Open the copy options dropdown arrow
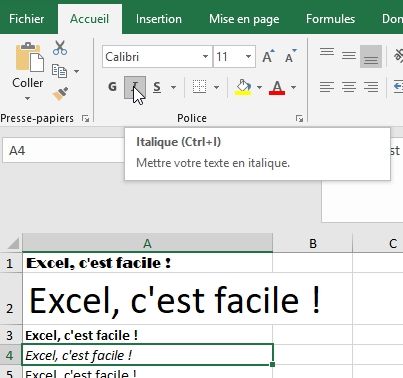 point(76,71)
